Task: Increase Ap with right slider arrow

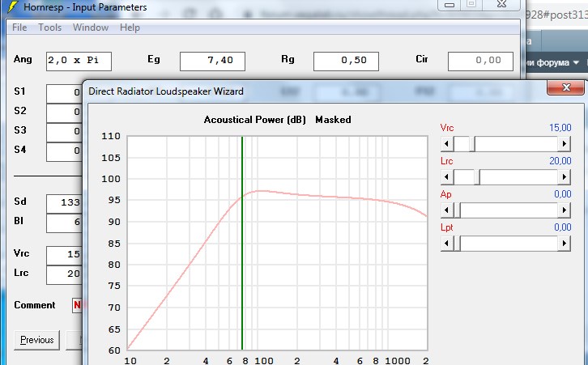Action: coord(565,210)
